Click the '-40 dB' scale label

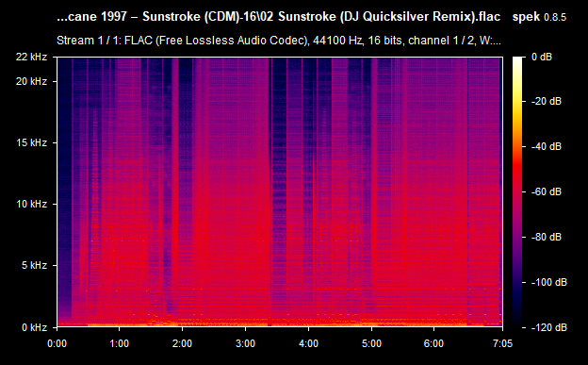pyautogui.click(x=547, y=146)
